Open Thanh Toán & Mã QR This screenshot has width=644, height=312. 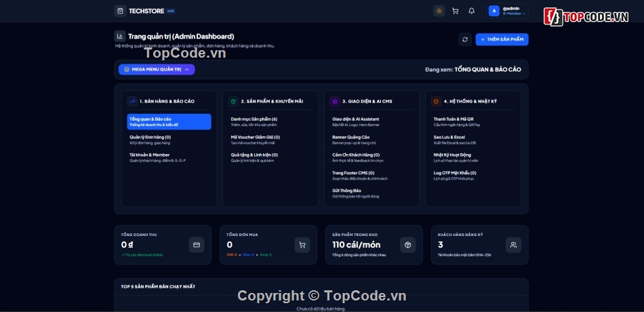click(x=473, y=121)
